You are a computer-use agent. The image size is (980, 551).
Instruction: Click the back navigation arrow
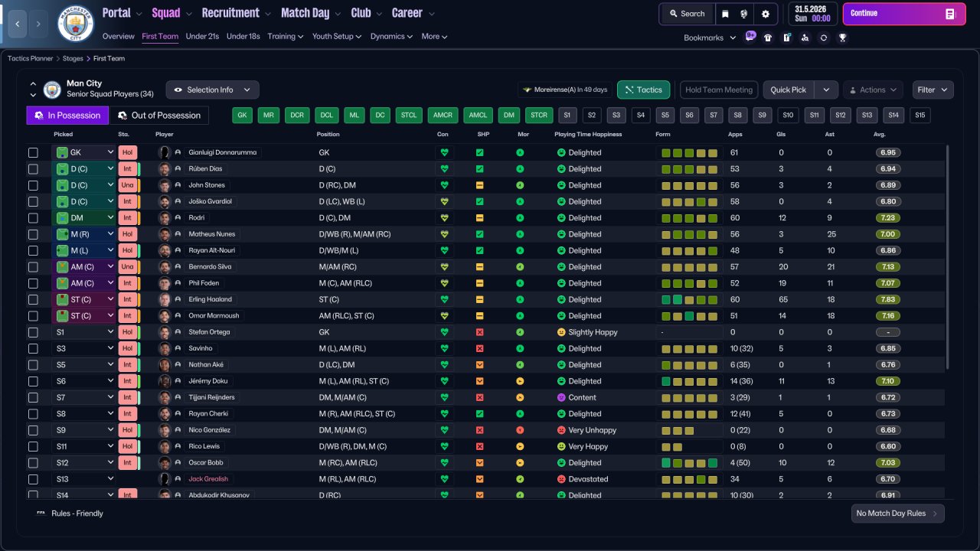(16, 24)
